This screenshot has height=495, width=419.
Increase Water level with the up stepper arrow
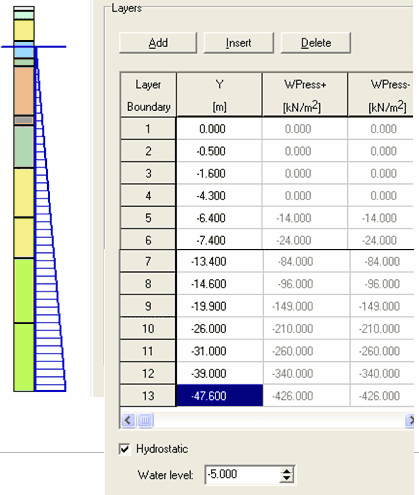287,471
